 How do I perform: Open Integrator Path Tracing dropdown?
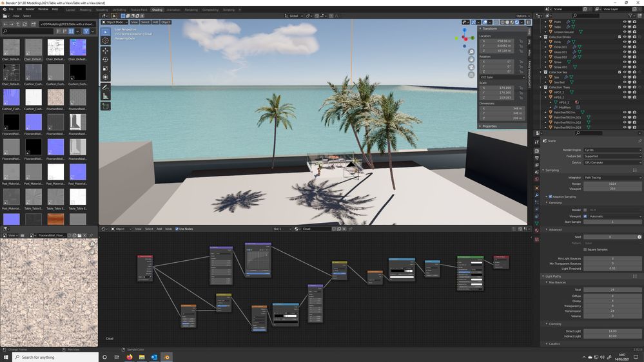pos(612,178)
